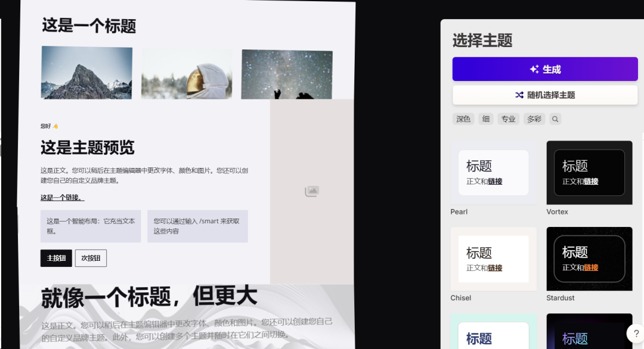Select the Pearl theme card
The height and width of the screenshot is (349, 644).
pos(494,173)
